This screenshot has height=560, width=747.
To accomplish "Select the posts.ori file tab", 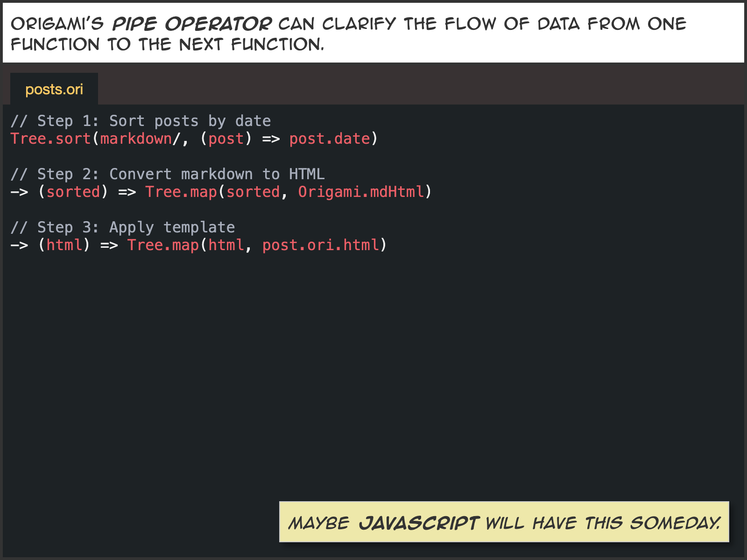I will pos(54,89).
